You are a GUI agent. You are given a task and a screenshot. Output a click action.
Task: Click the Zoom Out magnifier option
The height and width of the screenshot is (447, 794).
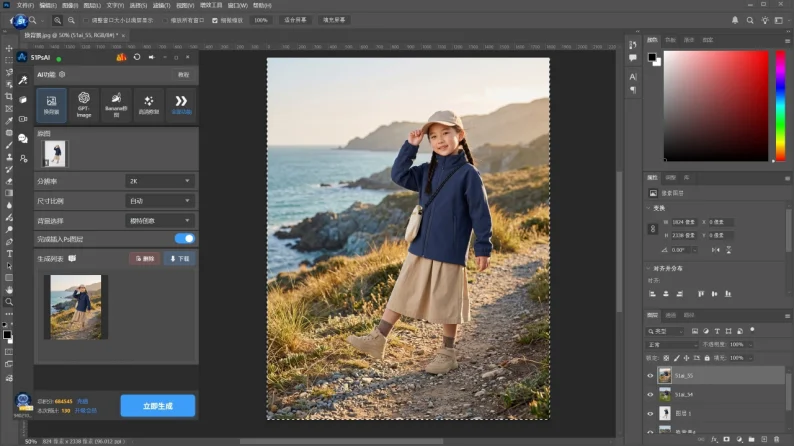pyautogui.click(x=71, y=20)
